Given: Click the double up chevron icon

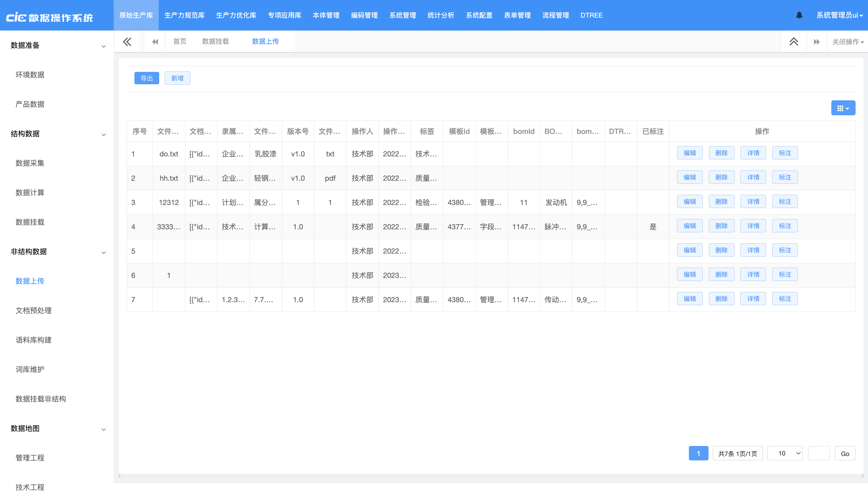Looking at the screenshot, I should (x=793, y=42).
